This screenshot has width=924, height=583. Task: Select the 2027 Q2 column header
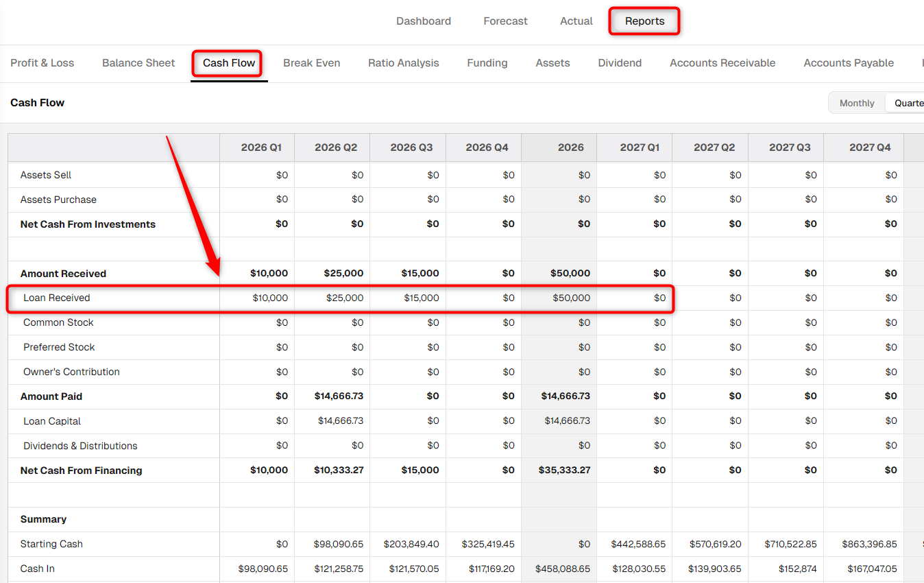pos(710,147)
